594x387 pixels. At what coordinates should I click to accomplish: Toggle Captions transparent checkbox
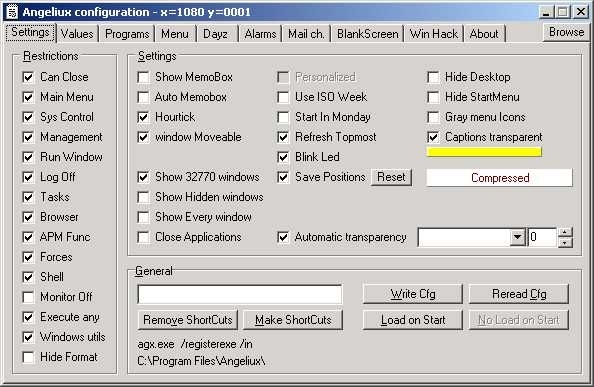pyautogui.click(x=433, y=137)
